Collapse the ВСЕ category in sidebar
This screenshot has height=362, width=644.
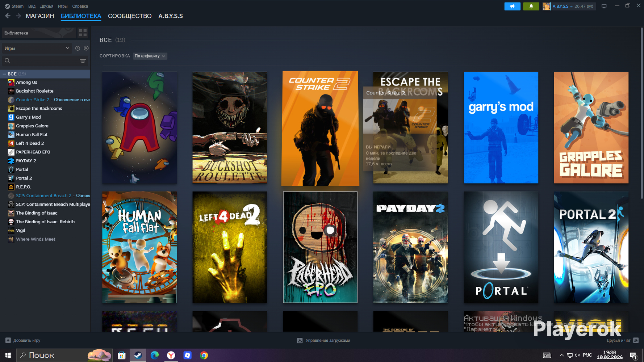tap(4, 74)
